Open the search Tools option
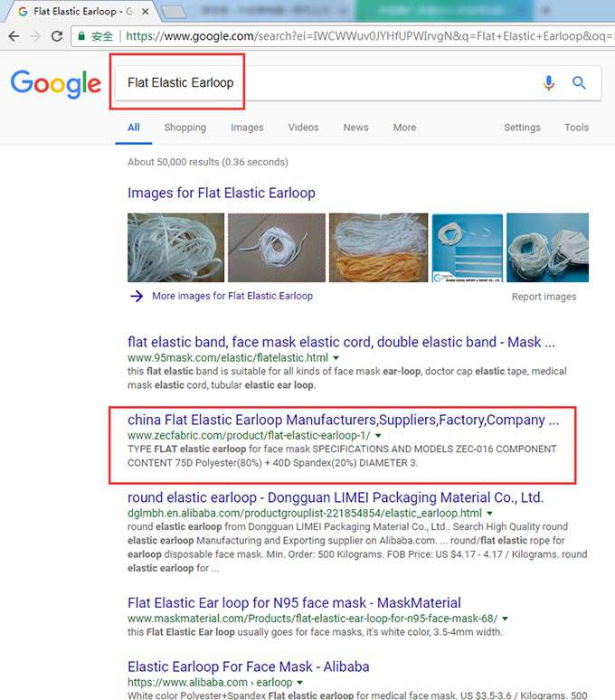This screenshot has width=615, height=700. tap(576, 128)
